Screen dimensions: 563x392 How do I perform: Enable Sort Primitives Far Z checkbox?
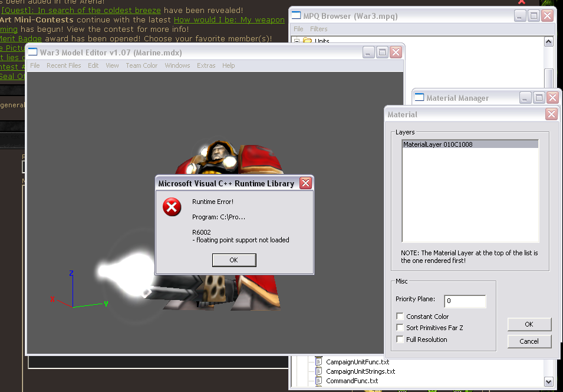[400, 327]
